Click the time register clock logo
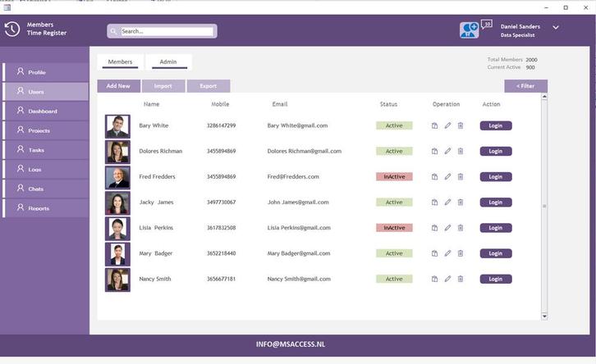The width and height of the screenshot is (596, 364). pyautogui.click(x=12, y=30)
